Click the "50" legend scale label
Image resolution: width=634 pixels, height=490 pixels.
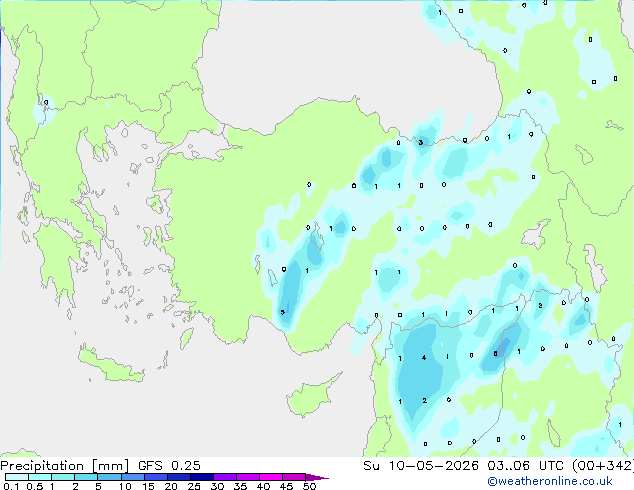tap(310, 486)
